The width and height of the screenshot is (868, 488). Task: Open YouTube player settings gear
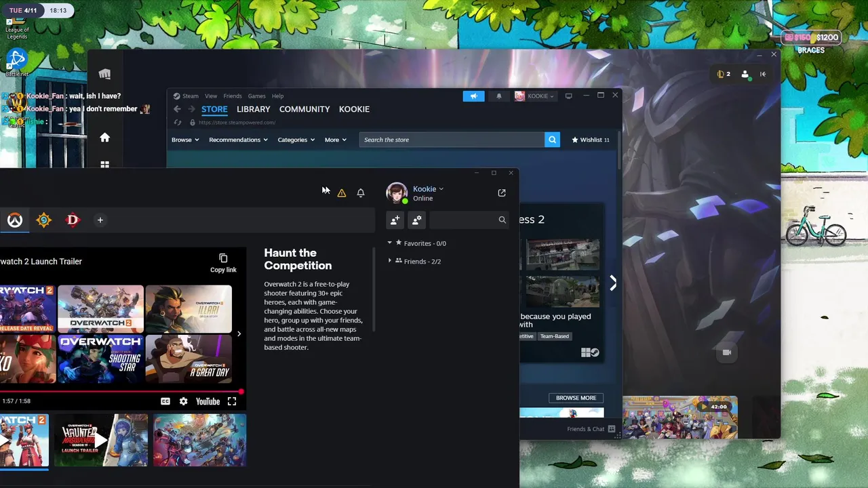point(183,401)
